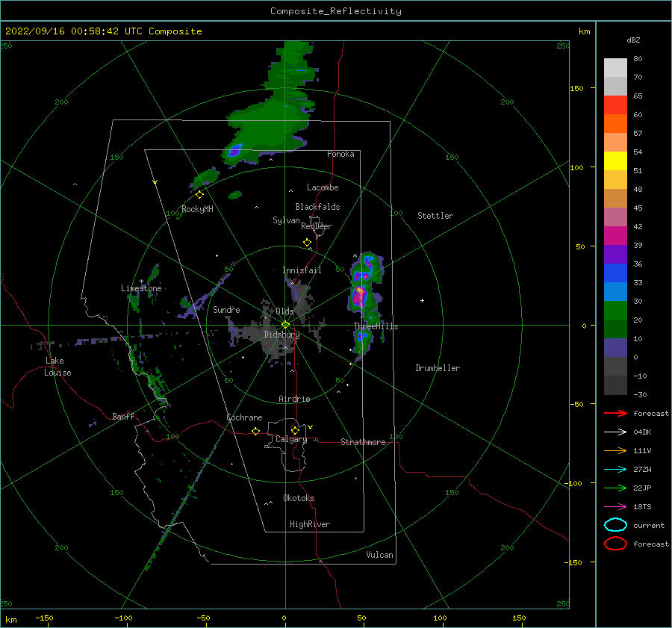The width and height of the screenshot is (672, 628).
Task: Click the Sundre town label
Action: click(x=226, y=309)
